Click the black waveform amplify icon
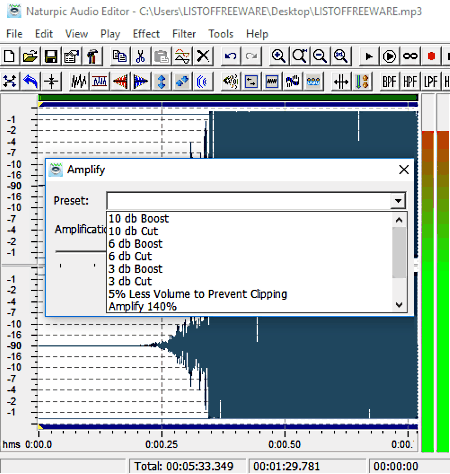Image resolution: width=450 pixels, height=474 pixels. point(79,81)
